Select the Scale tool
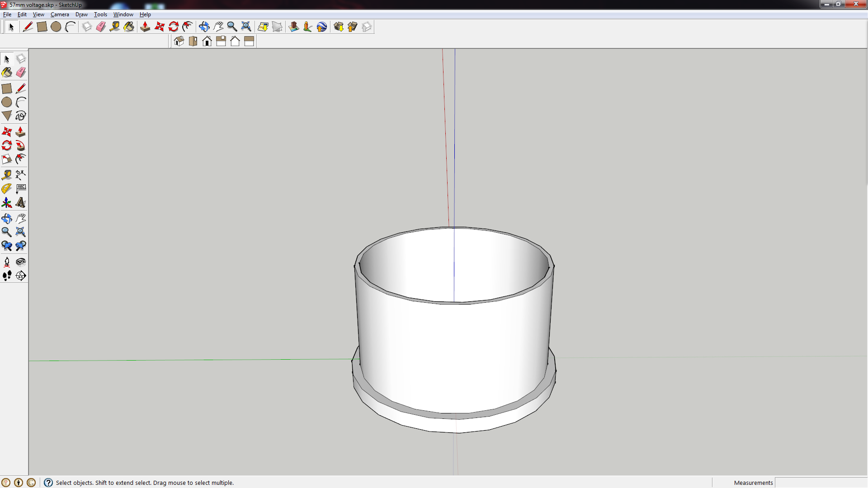 pyautogui.click(x=7, y=159)
